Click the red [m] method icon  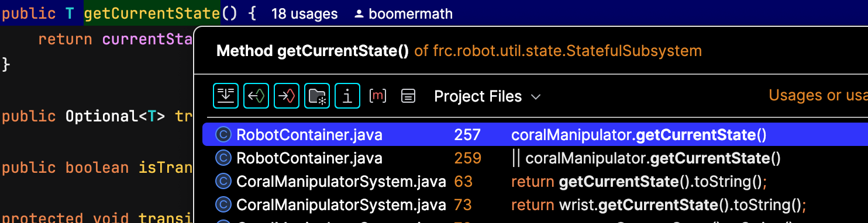click(378, 96)
